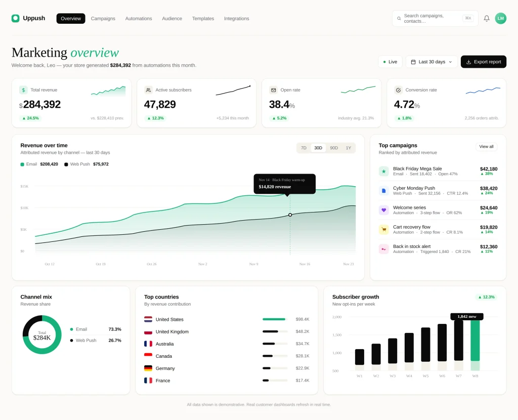Click the Uppush logo icon
Image resolution: width=518 pixels, height=420 pixels.
coord(16,18)
